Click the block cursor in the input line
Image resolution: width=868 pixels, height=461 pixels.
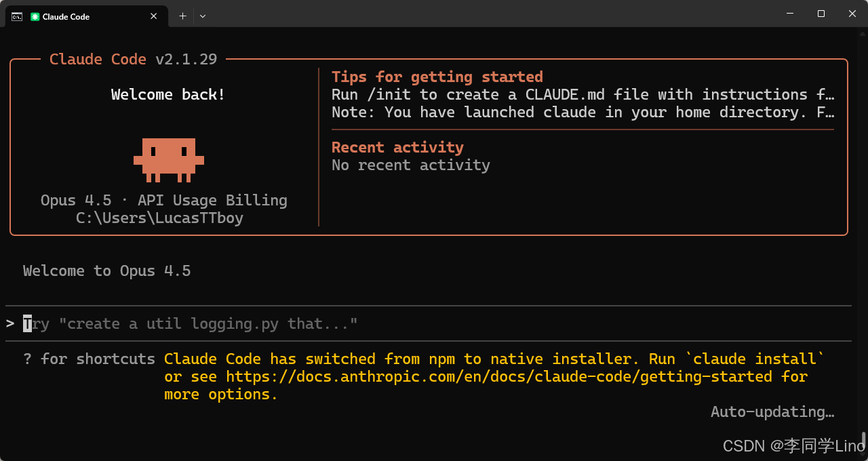tap(26, 323)
